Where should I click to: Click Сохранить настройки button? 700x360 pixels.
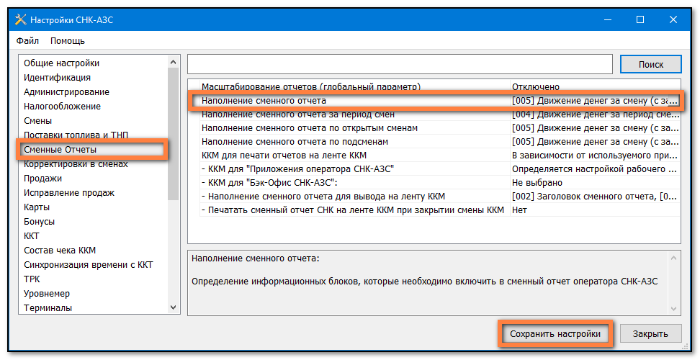pos(555,334)
